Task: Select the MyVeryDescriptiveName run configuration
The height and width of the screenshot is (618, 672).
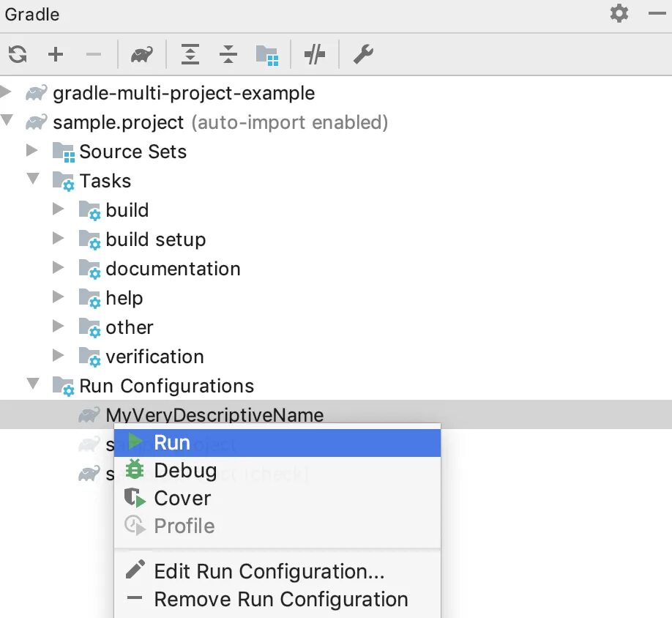Action: point(214,415)
